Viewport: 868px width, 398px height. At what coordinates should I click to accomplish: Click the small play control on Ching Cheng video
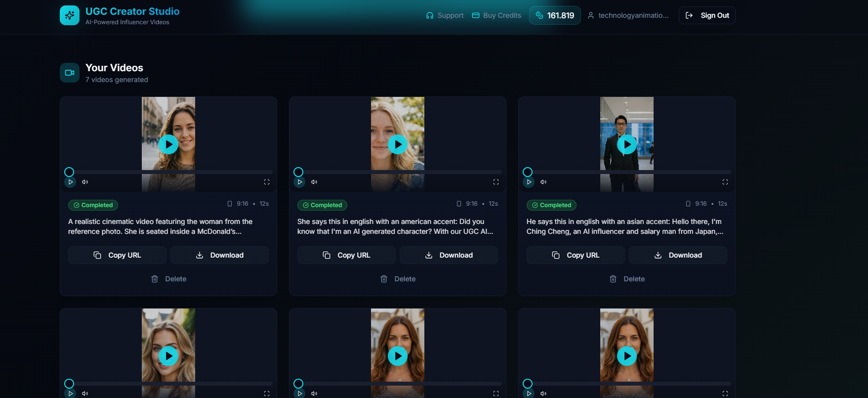[529, 182]
